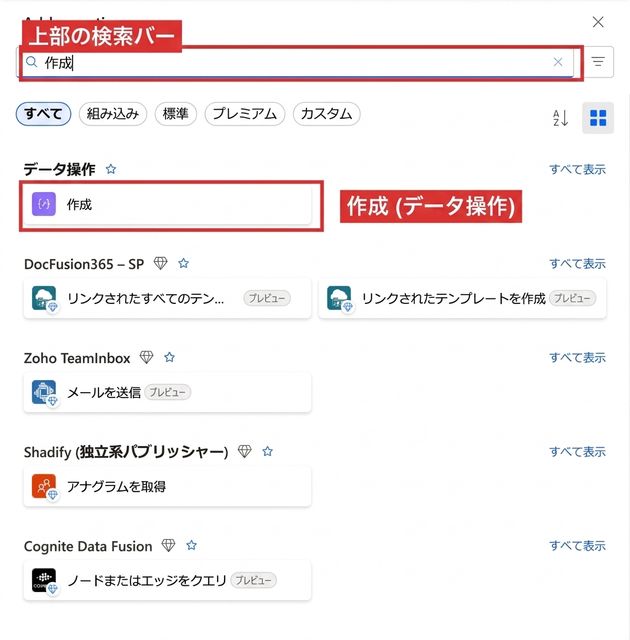Favorite the Cognite Data Fusion connector
The width and height of the screenshot is (630, 640).
tap(191, 545)
